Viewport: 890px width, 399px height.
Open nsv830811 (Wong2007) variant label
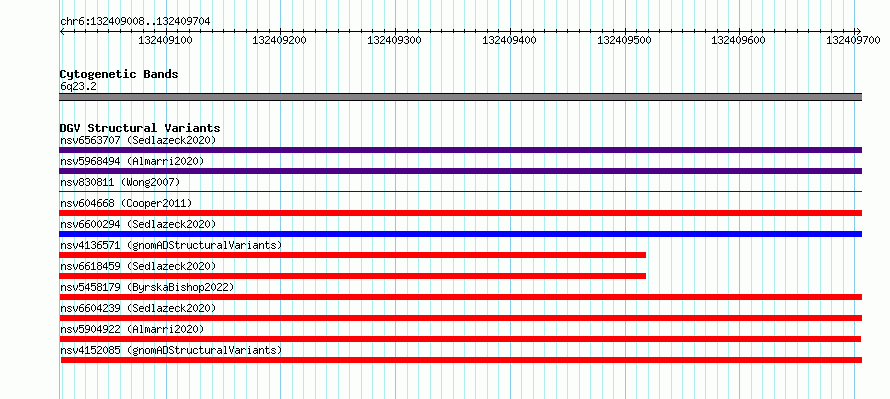tap(120, 182)
